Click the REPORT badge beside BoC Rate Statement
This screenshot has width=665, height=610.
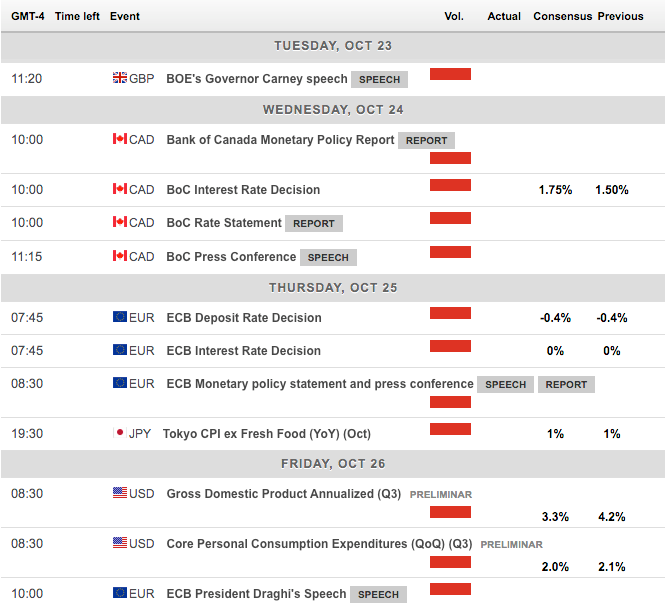coord(314,223)
